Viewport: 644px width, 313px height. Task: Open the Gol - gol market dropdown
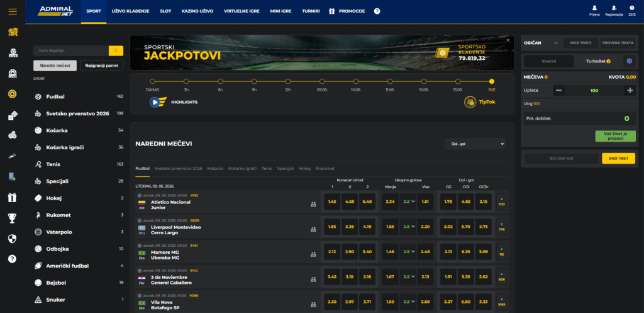pyautogui.click(x=475, y=144)
